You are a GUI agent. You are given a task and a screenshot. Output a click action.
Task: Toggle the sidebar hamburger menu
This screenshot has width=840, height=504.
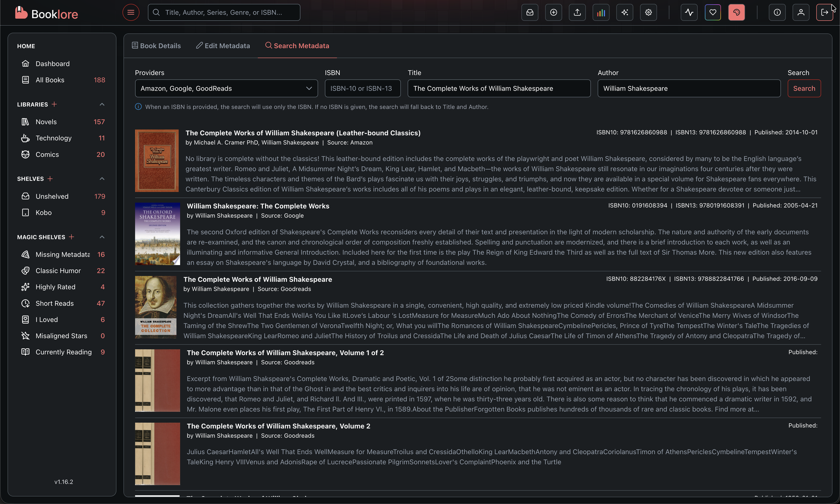point(131,12)
